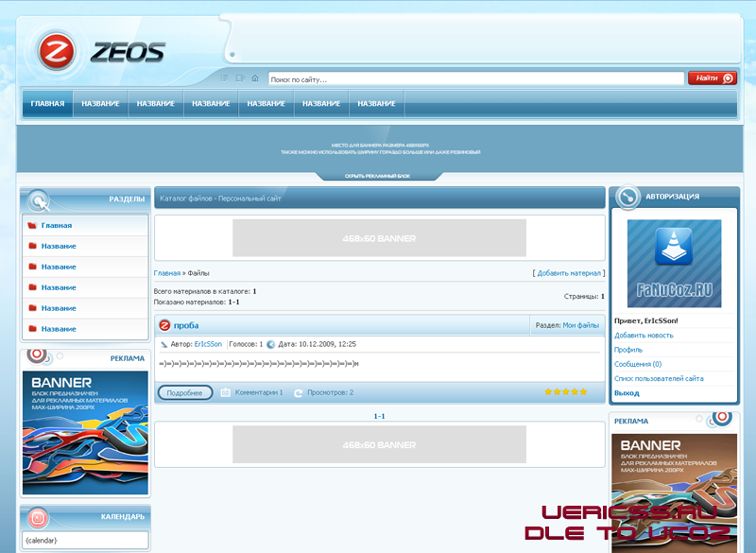This screenshot has width=756, height=553.
Task: Click the magnifier icon in Разделы header
Action: (x=39, y=200)
